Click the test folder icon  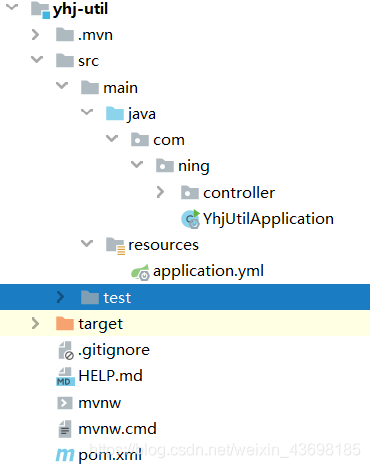tap(90, 297)
